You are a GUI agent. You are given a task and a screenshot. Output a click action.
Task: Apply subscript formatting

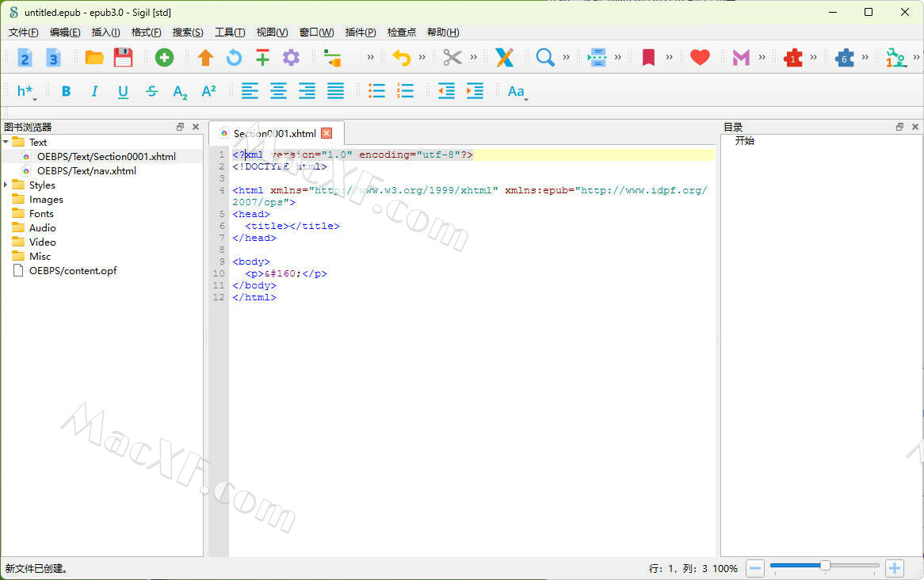coord(181,92)
